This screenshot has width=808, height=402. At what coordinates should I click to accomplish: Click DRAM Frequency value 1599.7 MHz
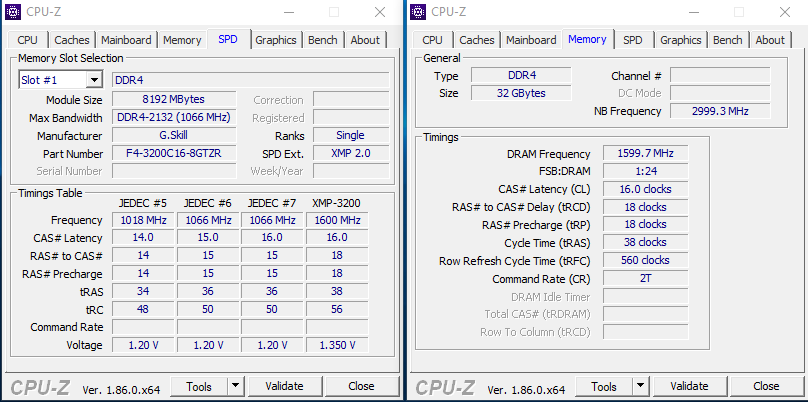point(645,153)
